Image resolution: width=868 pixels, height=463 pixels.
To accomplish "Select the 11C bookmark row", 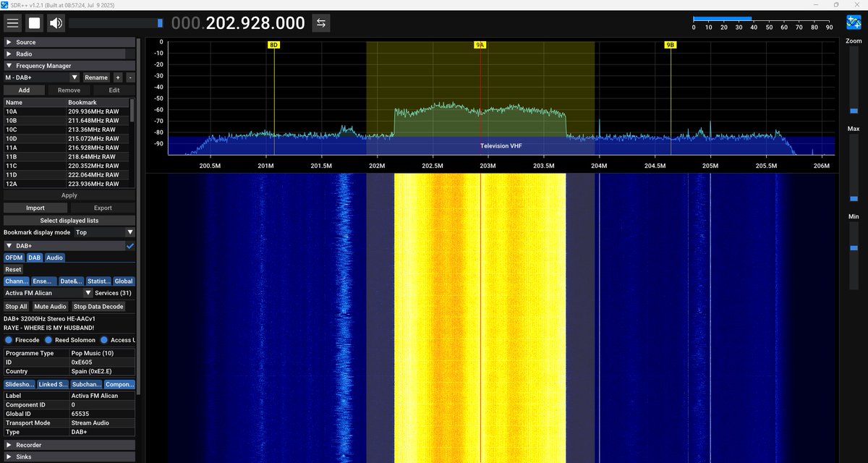I will point(67,166).
